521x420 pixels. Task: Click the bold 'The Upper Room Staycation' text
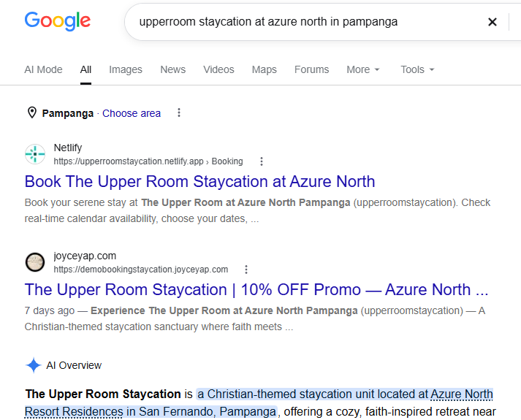coord(103,394)
